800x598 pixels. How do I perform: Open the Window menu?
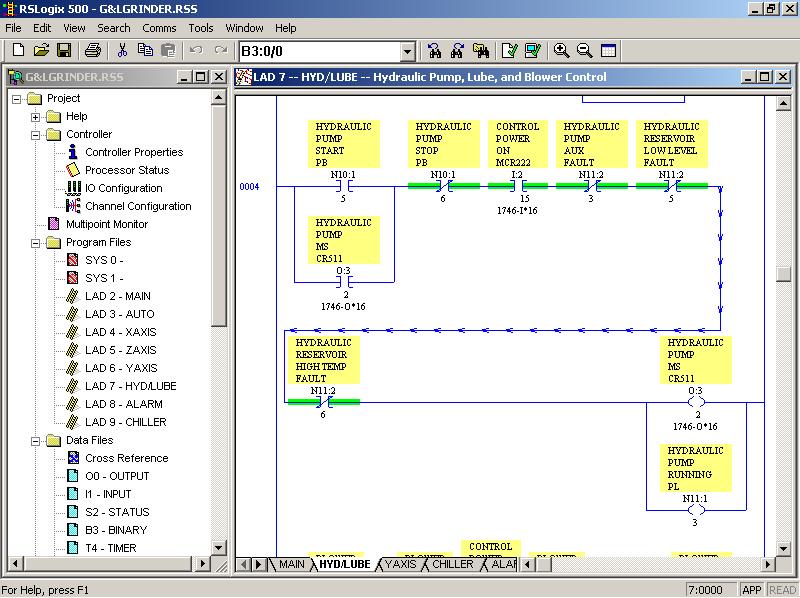point(244,28)
